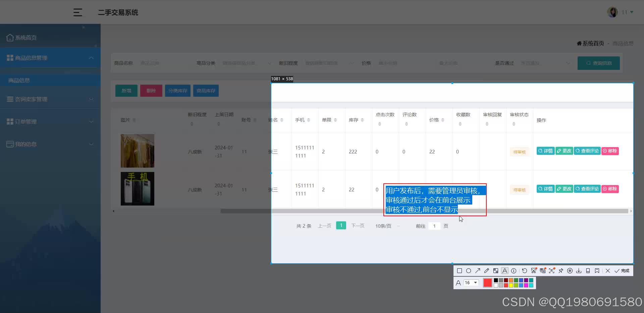Viewport: 644px width, 313px height.
Task: Sort table by 库存 column
Action: tap(362, 120)
